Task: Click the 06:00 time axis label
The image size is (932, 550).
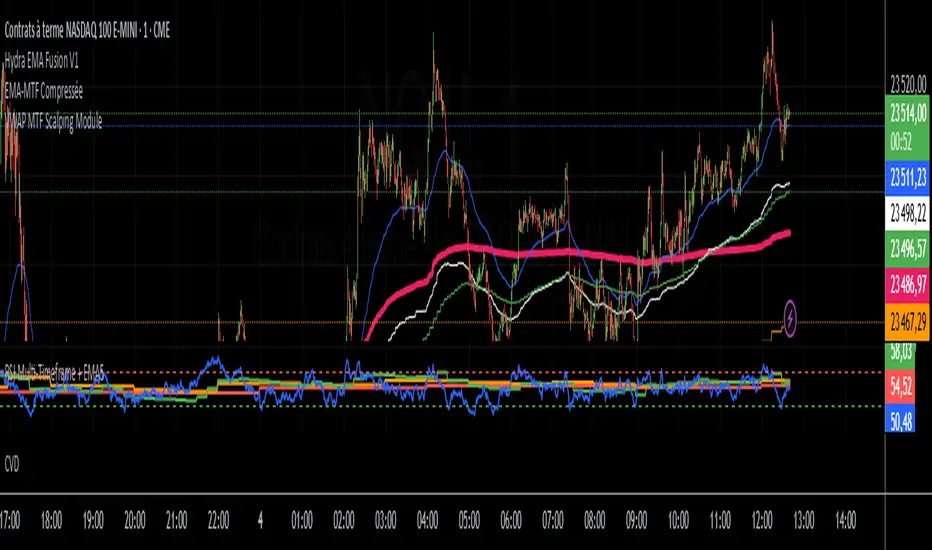Action: pos(511,521)
